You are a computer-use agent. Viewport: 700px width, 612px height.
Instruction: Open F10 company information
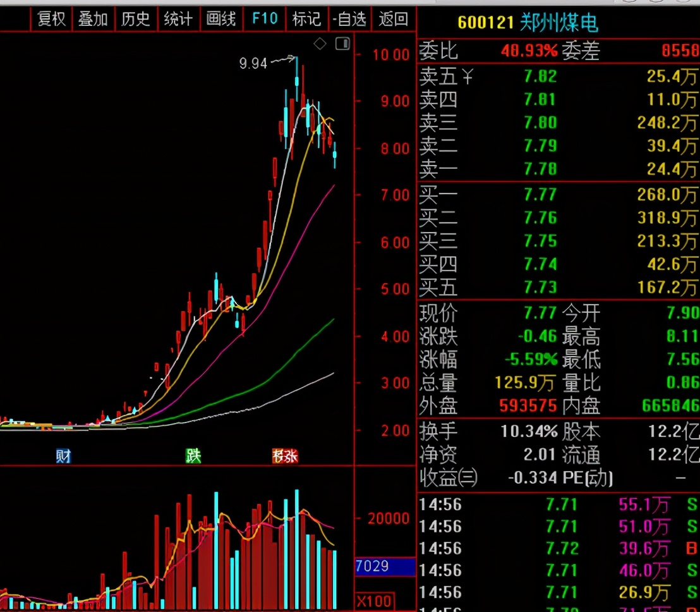coord(264,19)
